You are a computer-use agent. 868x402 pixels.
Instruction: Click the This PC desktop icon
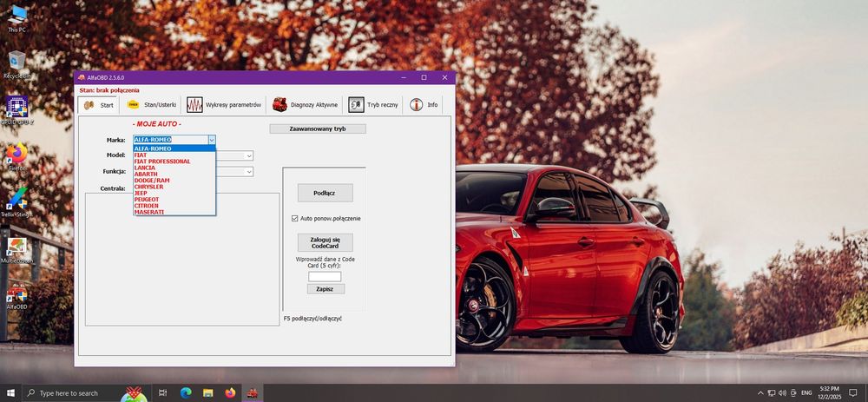pyautogui.click(x=17, y=18)
